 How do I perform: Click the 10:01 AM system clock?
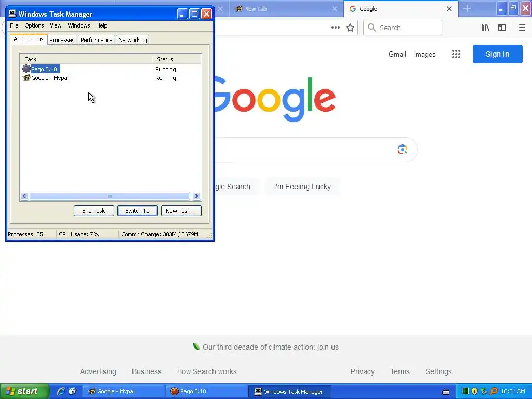[x=513, y=391]
